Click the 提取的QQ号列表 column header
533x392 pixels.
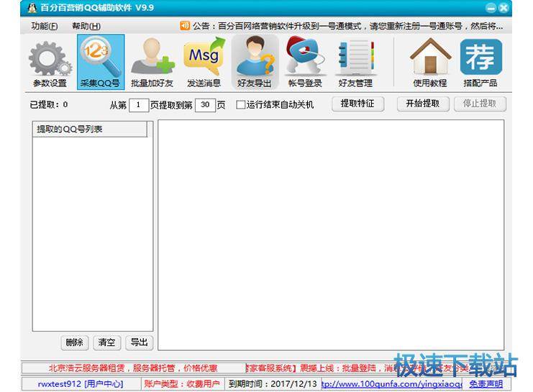90,129
